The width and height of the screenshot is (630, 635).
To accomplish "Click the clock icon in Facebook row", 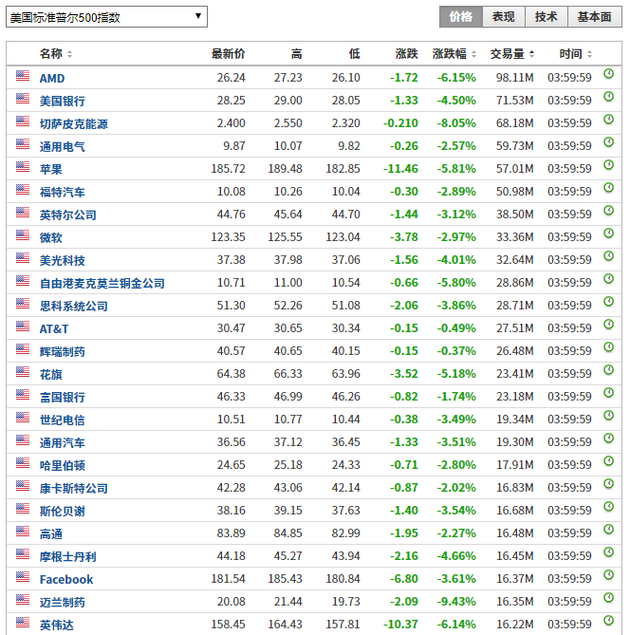I will tap(609, 575).
